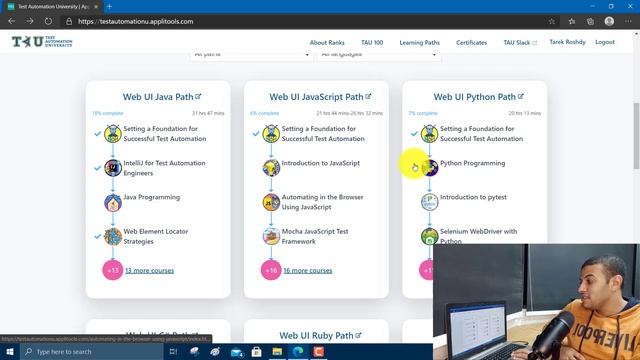This screenshot has height=360, width=640.
Task: Click Java Programming course badge
Action: tap(113, 202)
